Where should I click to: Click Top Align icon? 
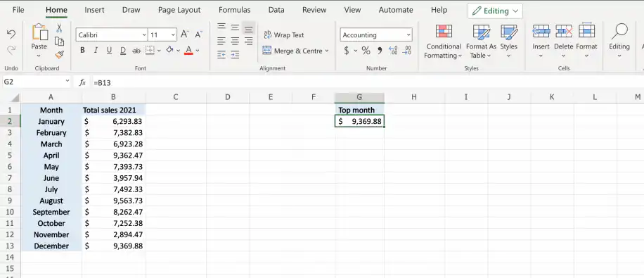(221, 27)
